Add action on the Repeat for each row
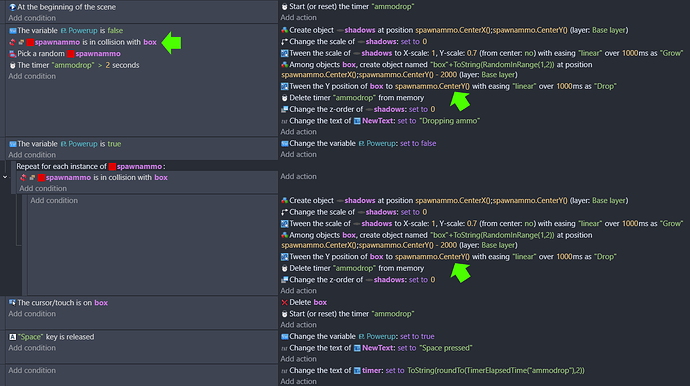Image resolution: width=690 pixels, height=386 pixels. [x=298, y=176]
